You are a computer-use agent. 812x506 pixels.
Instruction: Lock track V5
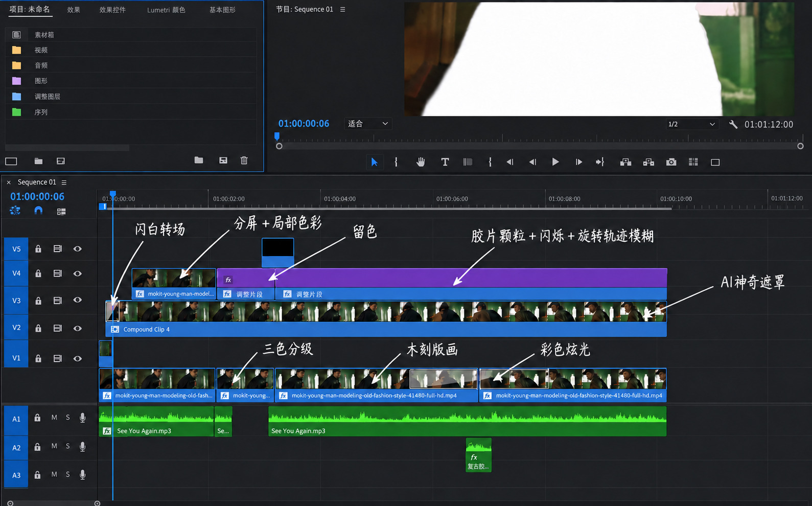[x=38, y=249]
